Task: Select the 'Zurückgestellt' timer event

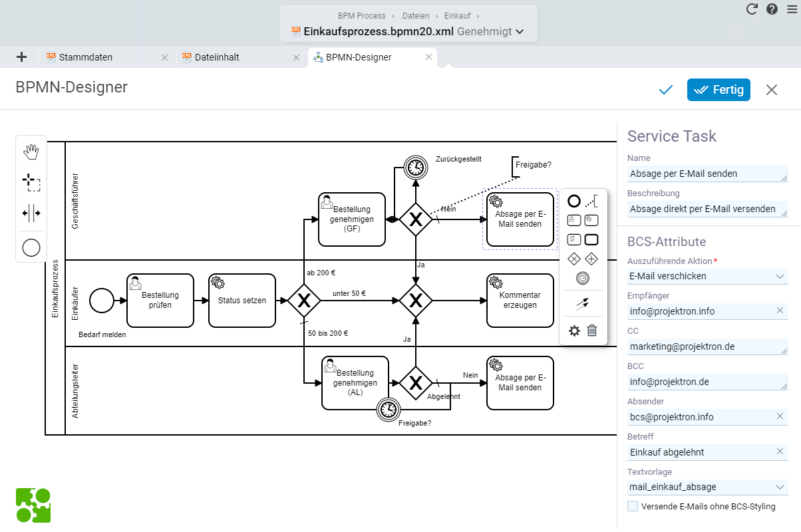Action: point(416,167)
